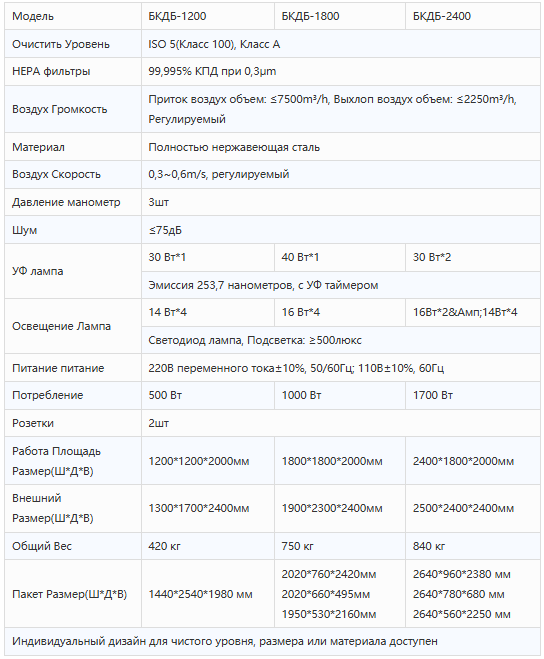Select the БКДБ-1800 column header
544x659 pixels.
point(340,16)
